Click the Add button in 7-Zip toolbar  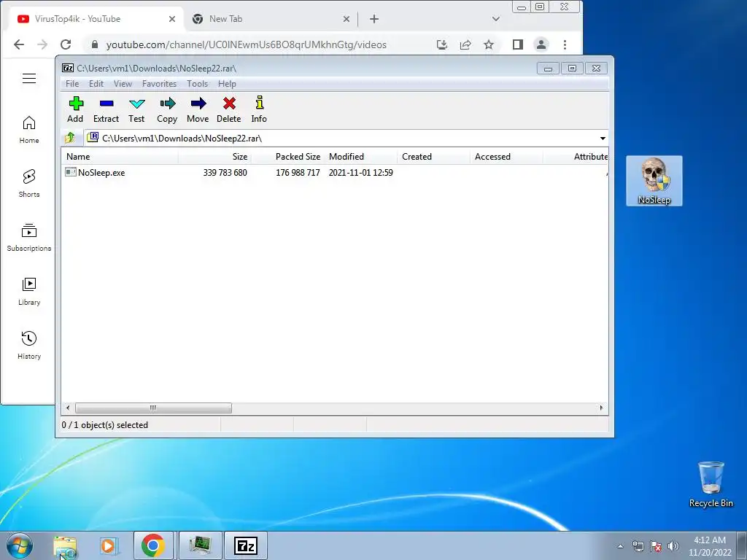75,110
